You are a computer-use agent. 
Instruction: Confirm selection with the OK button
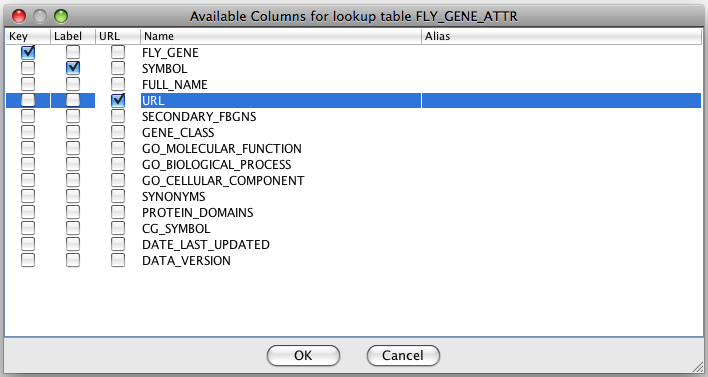tap(303, 355)
